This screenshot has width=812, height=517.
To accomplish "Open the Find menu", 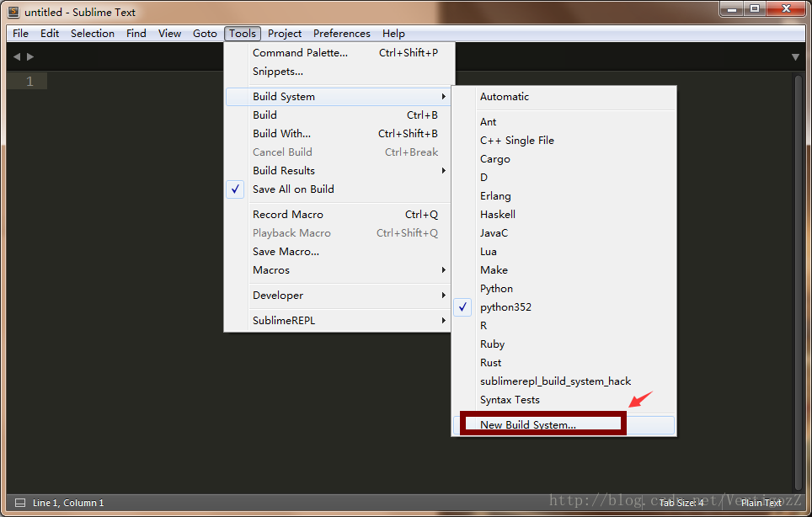I will tap(136, 34).
